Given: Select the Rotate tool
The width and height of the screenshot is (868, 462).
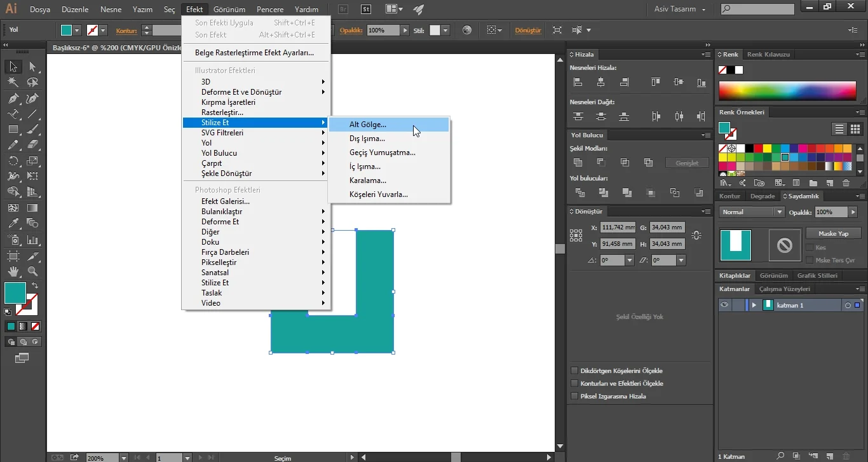Looking at the screenshot, I should pyautogui.click(x=13, y=161).
